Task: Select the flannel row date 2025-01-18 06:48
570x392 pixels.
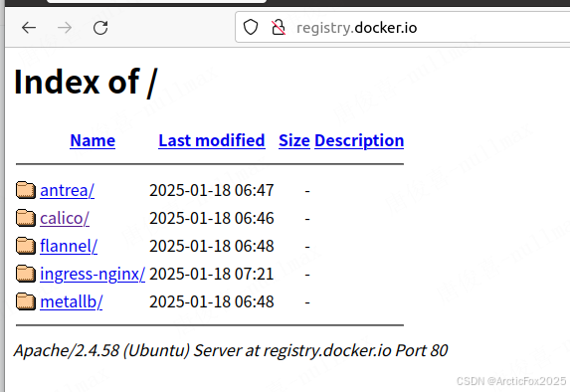Action: [x=212, y=246]
